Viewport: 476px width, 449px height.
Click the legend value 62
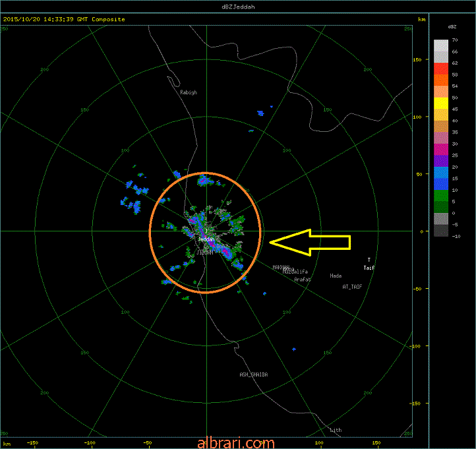click(455, 63)
